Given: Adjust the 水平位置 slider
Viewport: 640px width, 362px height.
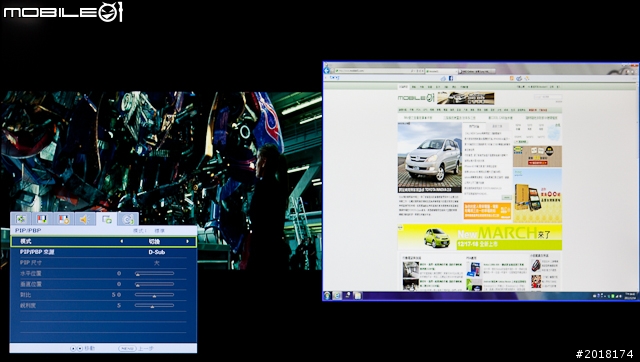Looking at the screenshot, I should (x=155, y=273).
